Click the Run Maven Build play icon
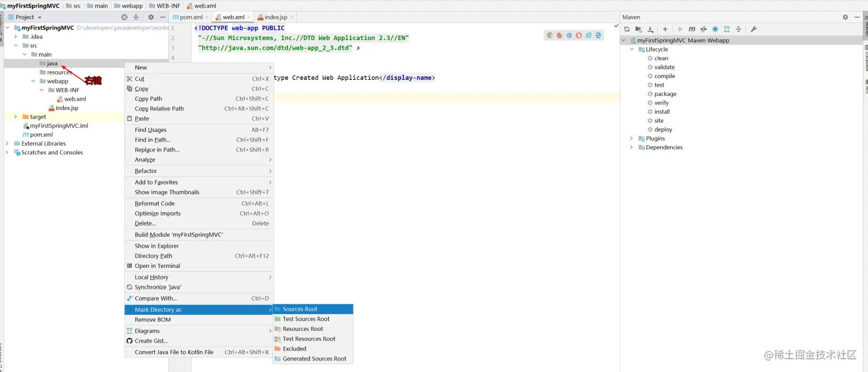 click(680, 29)
